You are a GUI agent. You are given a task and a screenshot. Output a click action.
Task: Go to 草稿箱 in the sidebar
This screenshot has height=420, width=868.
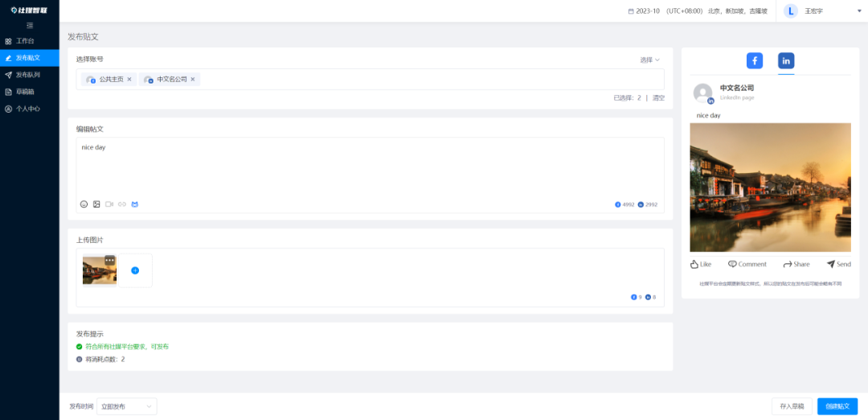[x=25, y=92]
